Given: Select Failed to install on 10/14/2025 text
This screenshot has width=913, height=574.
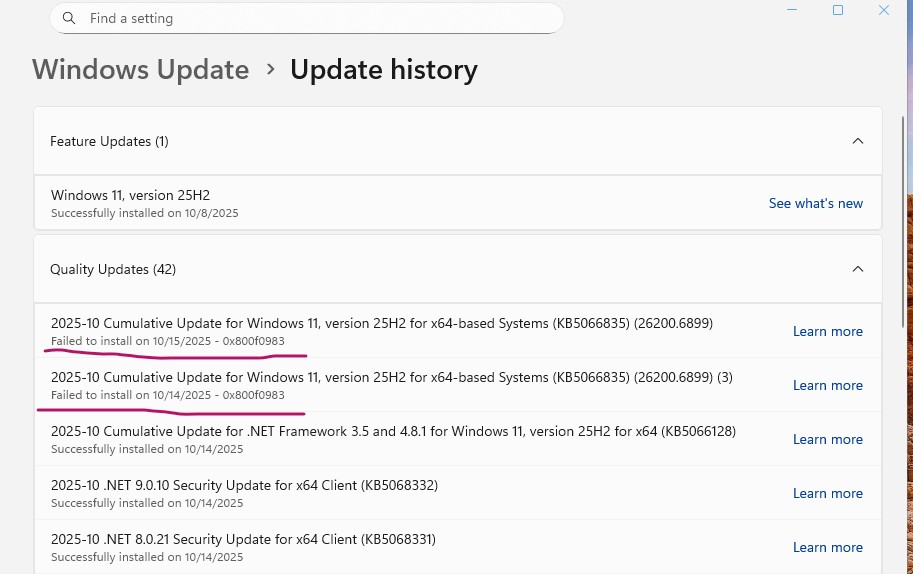Looking at the screenshot, I should pos(168,395).
